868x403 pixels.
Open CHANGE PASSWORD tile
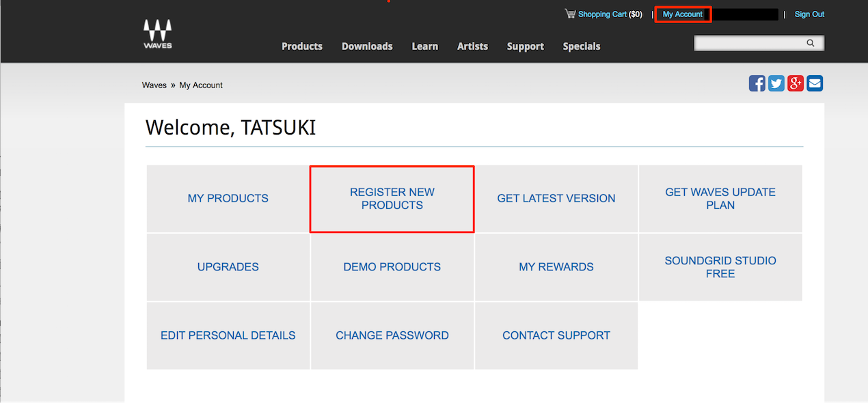click(392, 335)
